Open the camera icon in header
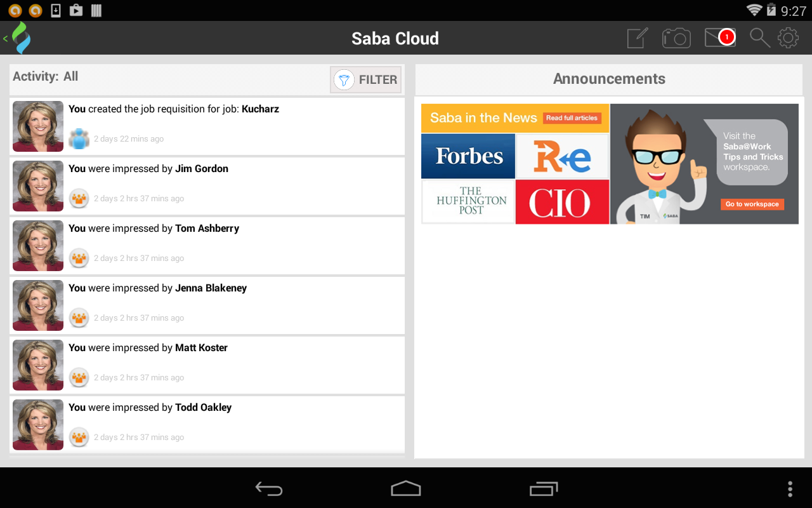 pos(676,38)
